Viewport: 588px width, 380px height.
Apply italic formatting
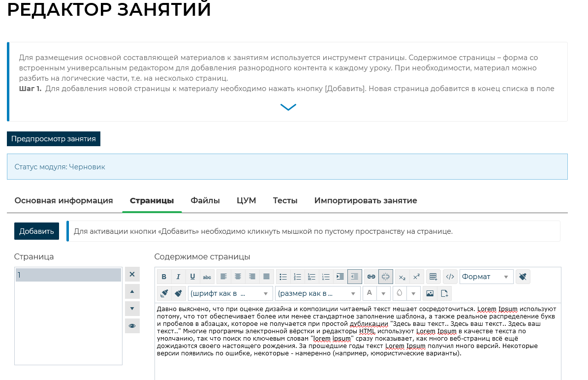[178, 277]
